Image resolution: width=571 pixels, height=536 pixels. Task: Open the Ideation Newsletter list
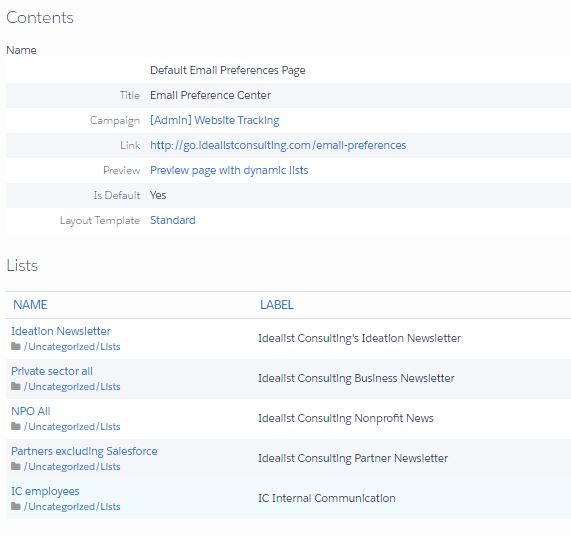point(61,331)
